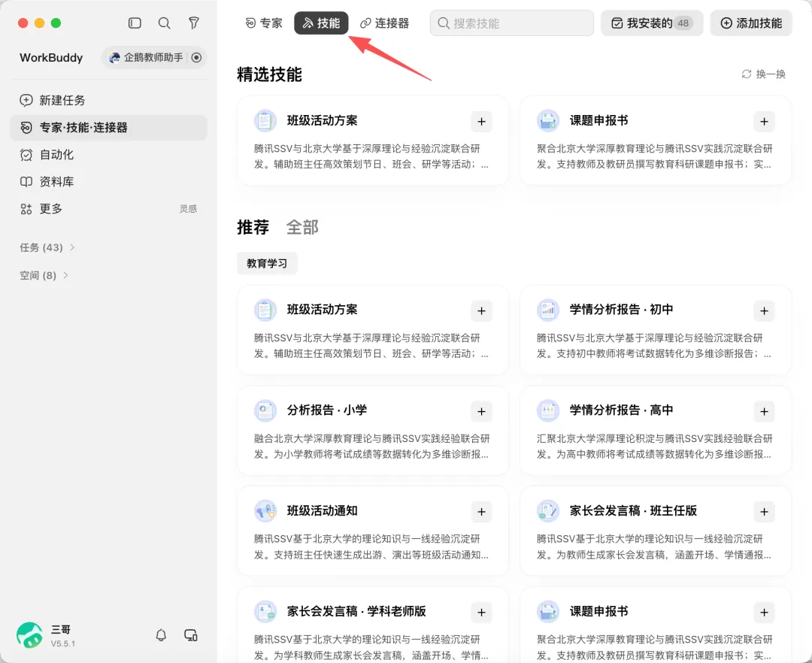The image size is (812, 663).
Task: Select the 全部 tab
Action: tap(302, 227)
